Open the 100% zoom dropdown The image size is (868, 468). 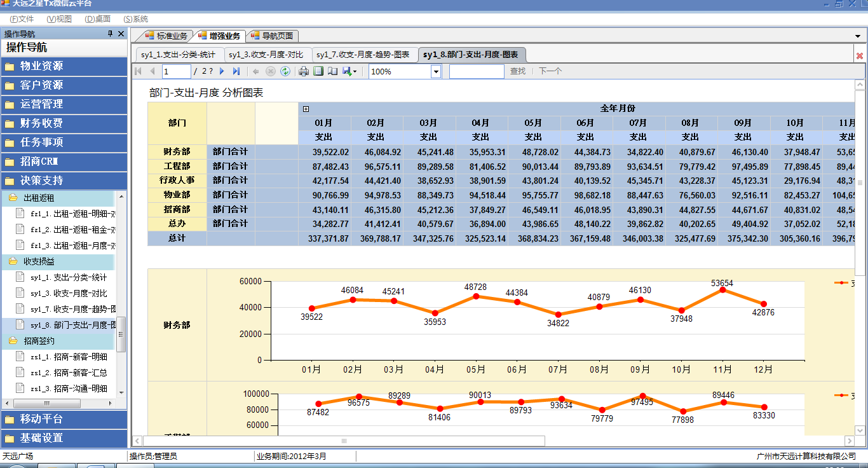pos(436,71)
